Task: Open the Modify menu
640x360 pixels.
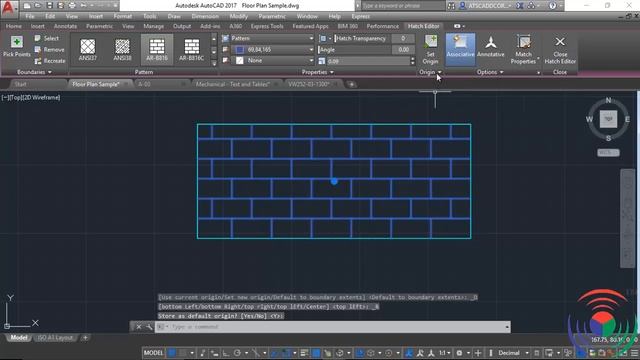Action: [x=238, y=16]
